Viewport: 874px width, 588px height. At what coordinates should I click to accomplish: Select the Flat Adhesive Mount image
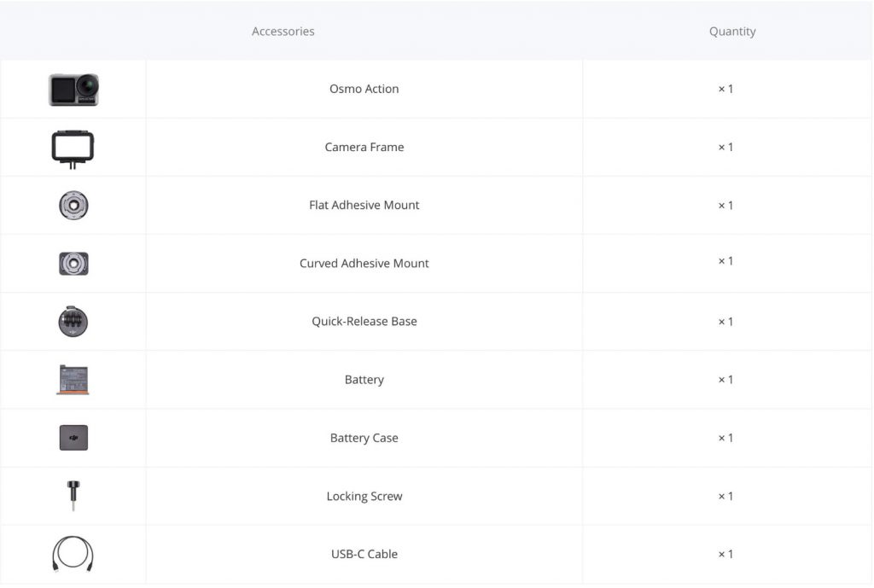tap(73, 205)
